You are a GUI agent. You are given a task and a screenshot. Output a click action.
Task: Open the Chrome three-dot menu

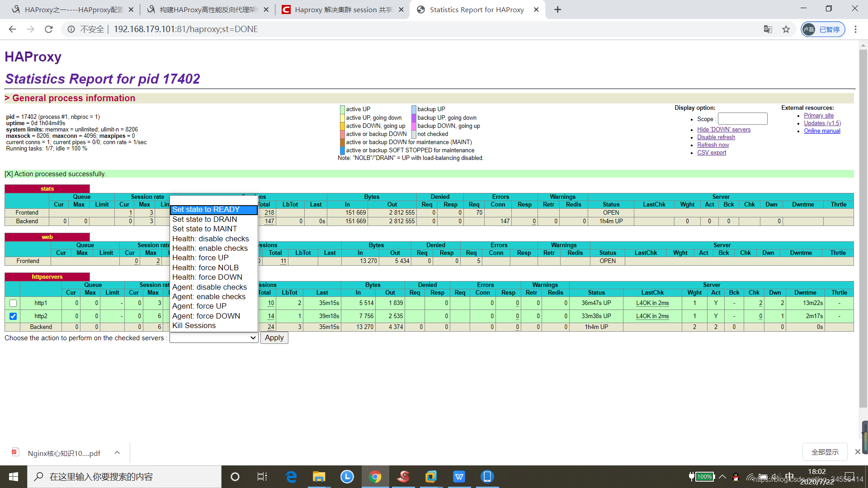point(855,29)
